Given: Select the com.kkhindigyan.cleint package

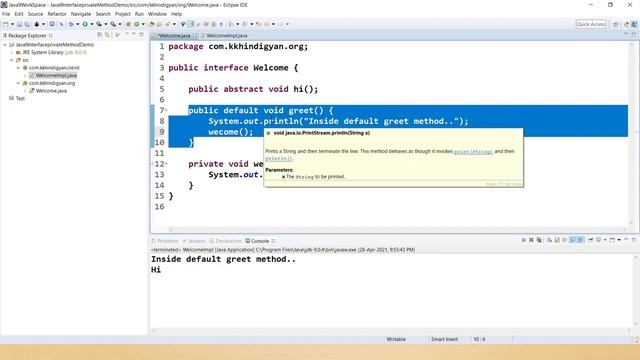Looking at the screenshot, I should tap(54, 68).
